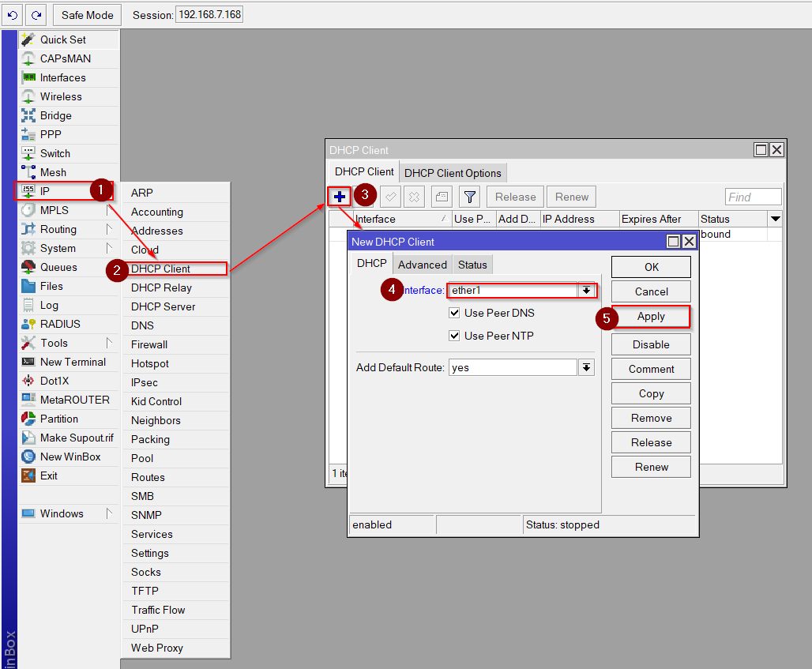Expand the Routing submenu
Viewport: 812px width, 669px height.
coord(109,229)
